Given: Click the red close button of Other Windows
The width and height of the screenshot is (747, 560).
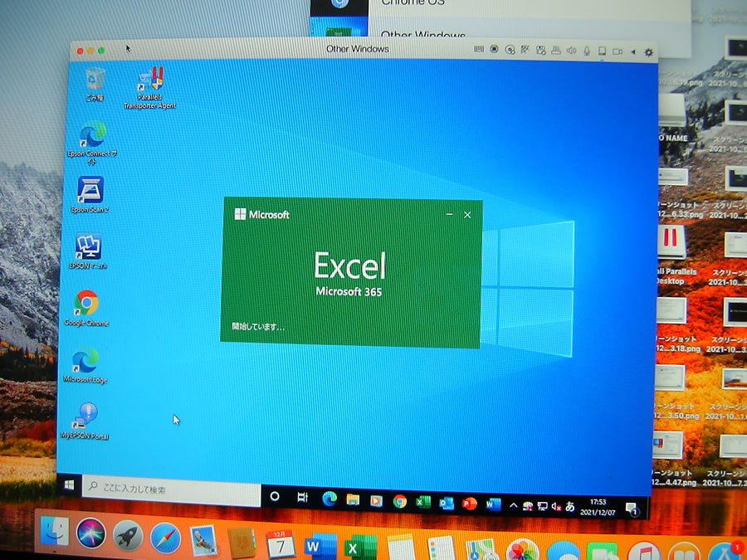Looking at the screenshot, I should [x=80, y=51].
